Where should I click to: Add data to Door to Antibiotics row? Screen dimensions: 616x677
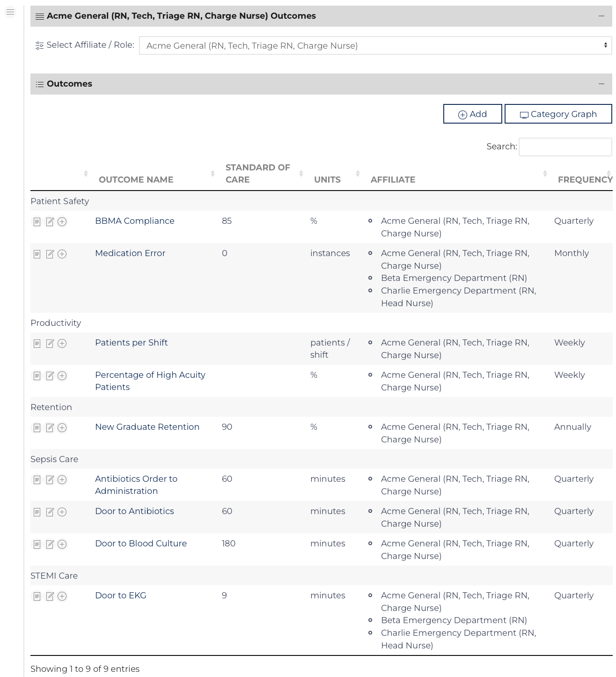pyautogui.click(x=62, y=512)
